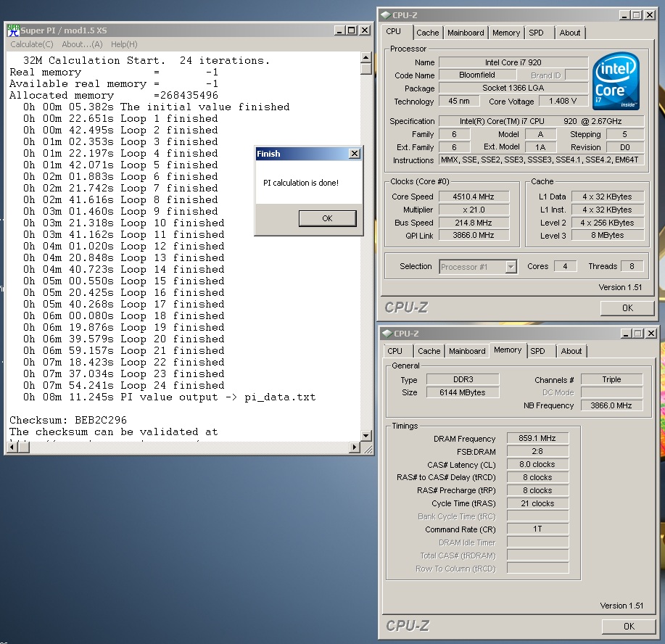The width and height of the screenshot is (665, 644).
Task: Click the Super PI app icon in title bar
Action: (x=14, y=30)
